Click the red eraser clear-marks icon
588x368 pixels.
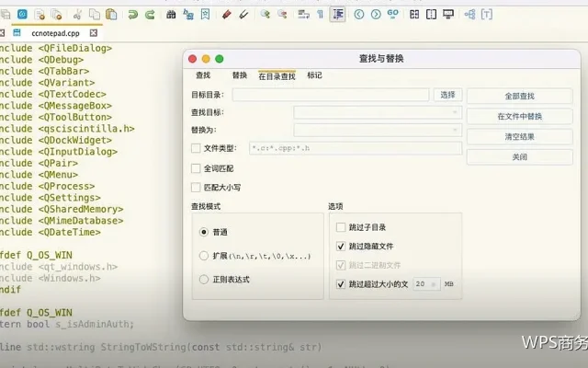click(227, 15)
